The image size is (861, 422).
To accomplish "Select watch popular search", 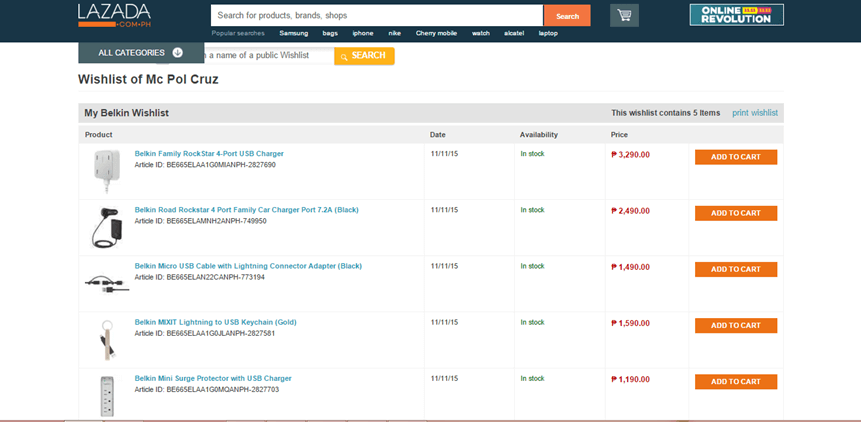I will 480,33.
